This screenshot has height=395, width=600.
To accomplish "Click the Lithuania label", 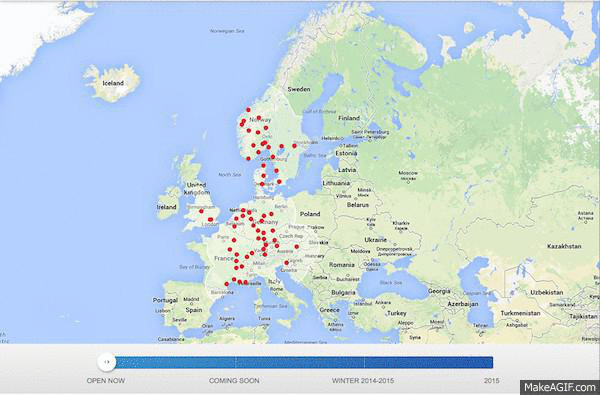I will point(336,183).
